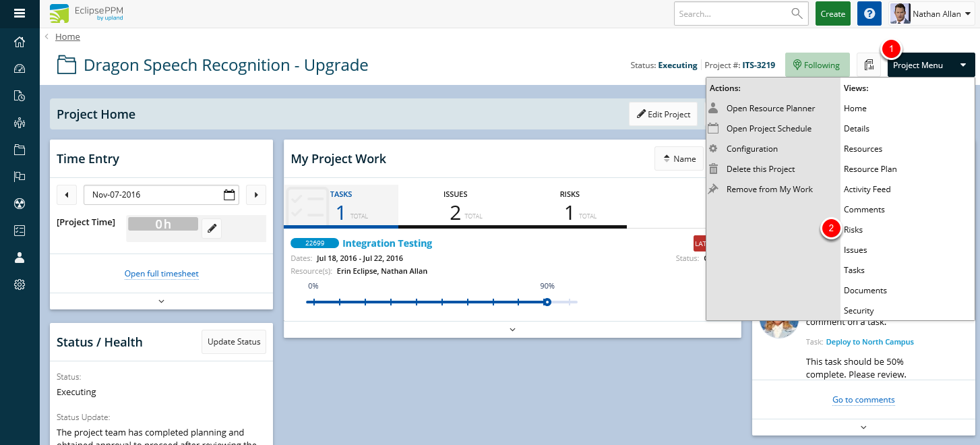Open Risks view from Project Menu

853,230
